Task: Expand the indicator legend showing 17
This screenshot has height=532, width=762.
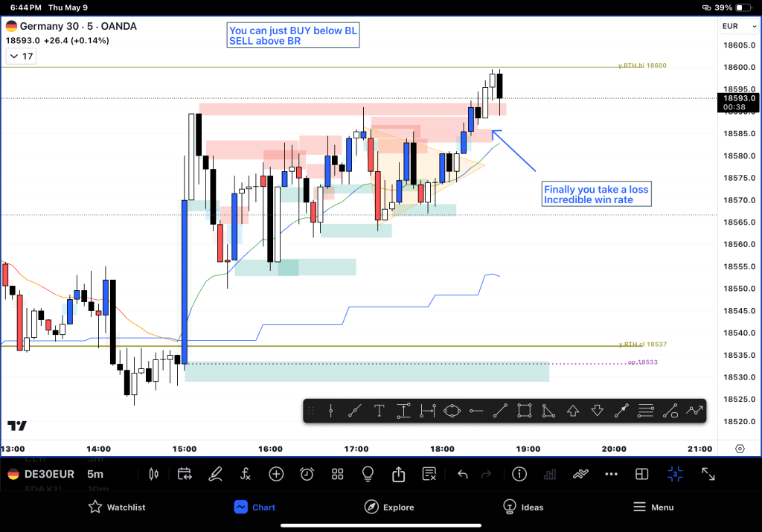Action: [20, 56]
